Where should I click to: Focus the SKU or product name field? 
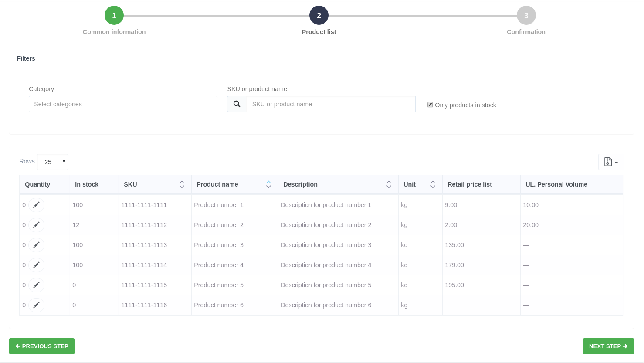click(330, 104)
